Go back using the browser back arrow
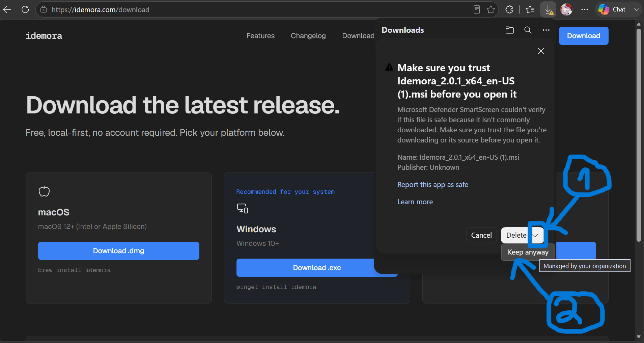 pyautogui.click(x=7, y=9)
